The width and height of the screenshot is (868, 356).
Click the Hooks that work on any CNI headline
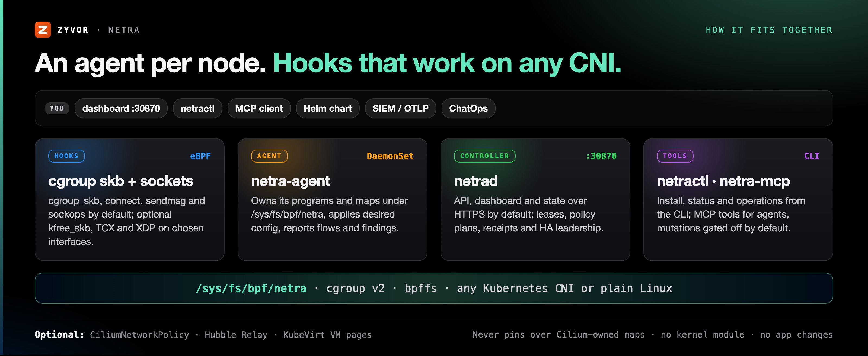tap(447, 63)
